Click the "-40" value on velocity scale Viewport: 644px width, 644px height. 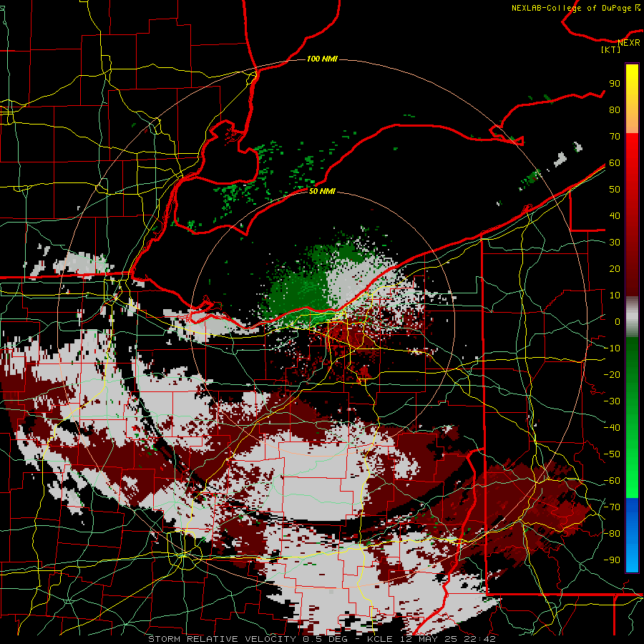pyautogui.click(x=612, y=428)
